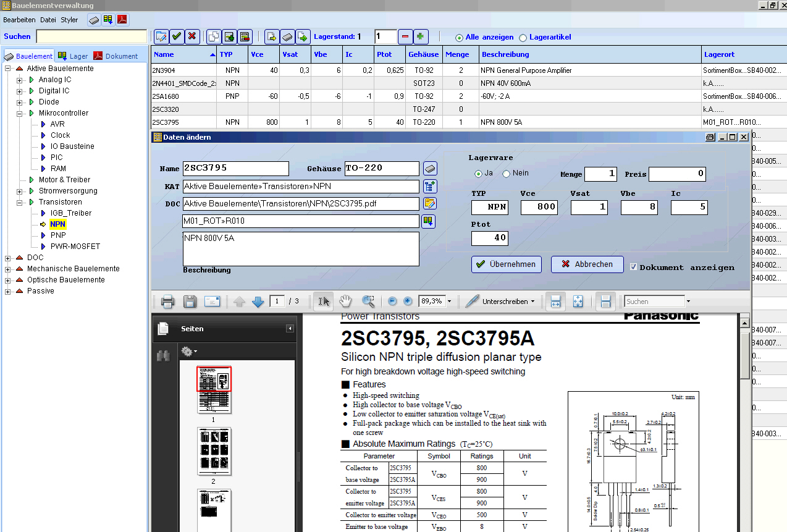Image resolution: width=787 pixels, height=532 pixels.
Task: Click the storage location icon next to M01_ROT field
Action: click(428, 221)
